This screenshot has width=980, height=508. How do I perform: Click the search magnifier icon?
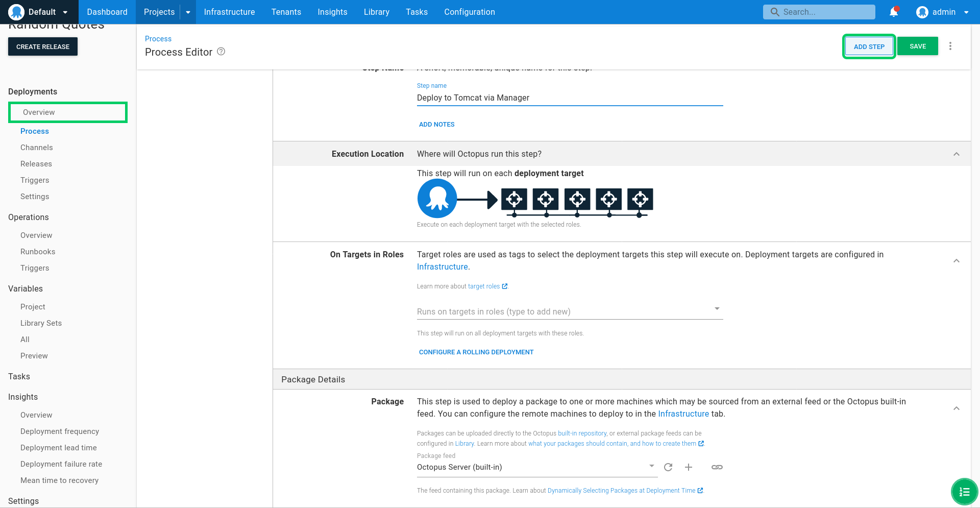(775, 12)
